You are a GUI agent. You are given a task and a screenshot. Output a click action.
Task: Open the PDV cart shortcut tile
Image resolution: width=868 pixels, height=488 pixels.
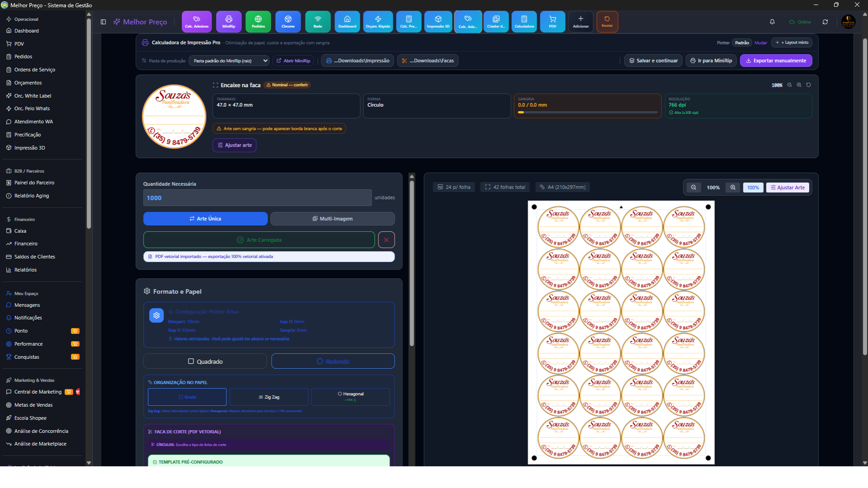[x=552, y=22]
